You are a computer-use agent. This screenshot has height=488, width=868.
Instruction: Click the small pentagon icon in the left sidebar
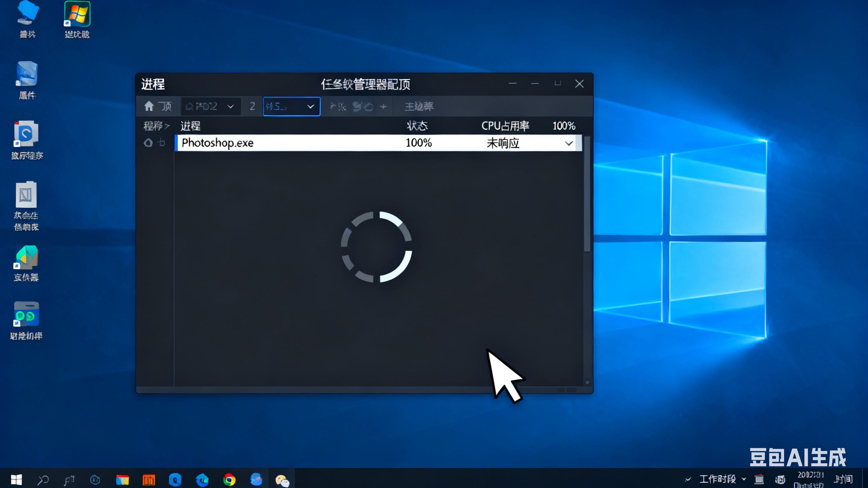pos(148,143)
